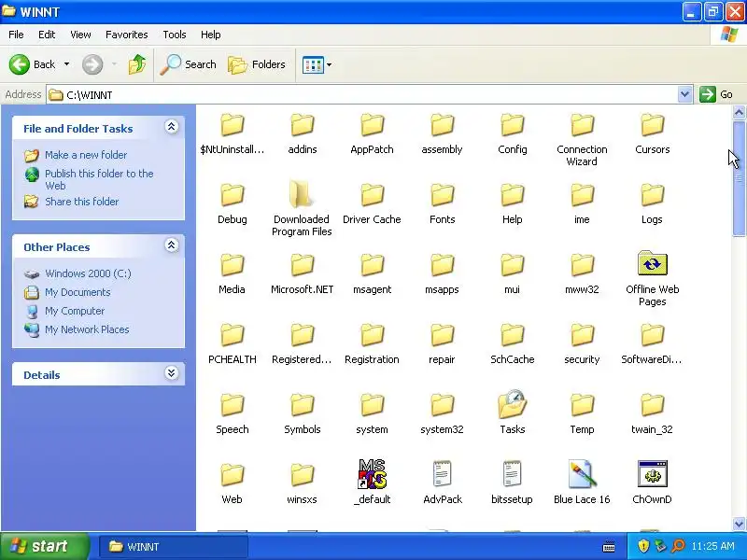Select the assembly folder
Viewport: 747px width, 560px height.
pyautogui.click(x=442, y=133)
